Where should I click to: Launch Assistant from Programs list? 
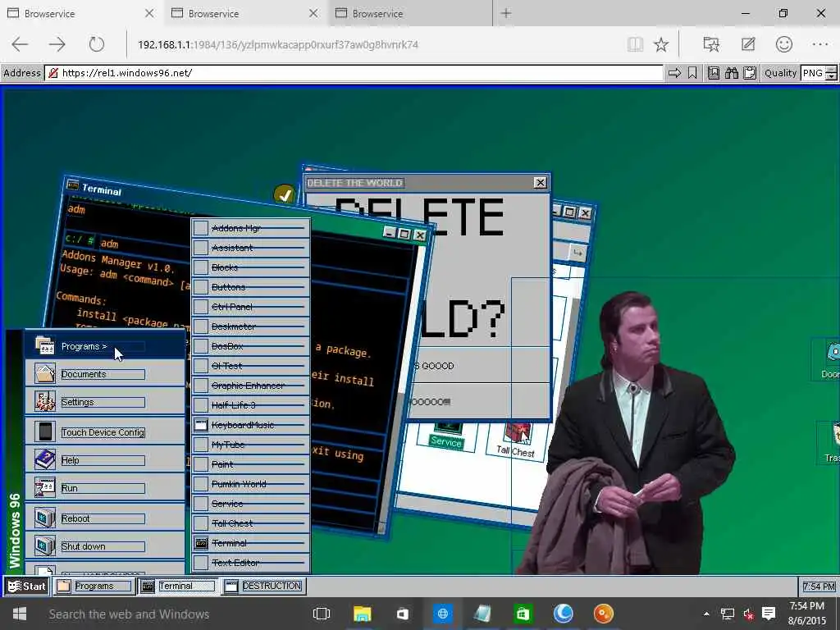(251, 248)
